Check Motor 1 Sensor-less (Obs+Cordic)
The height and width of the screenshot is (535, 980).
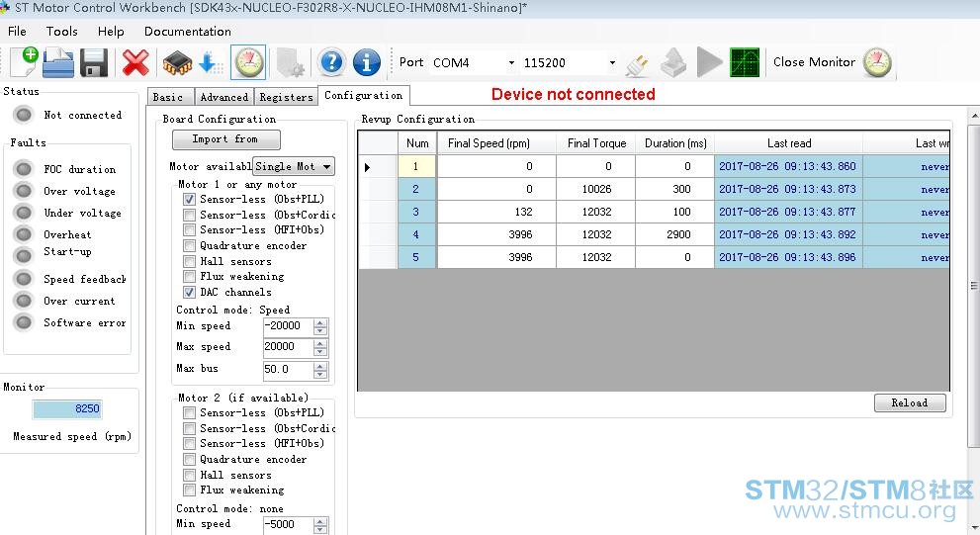(x=190, y=215)
